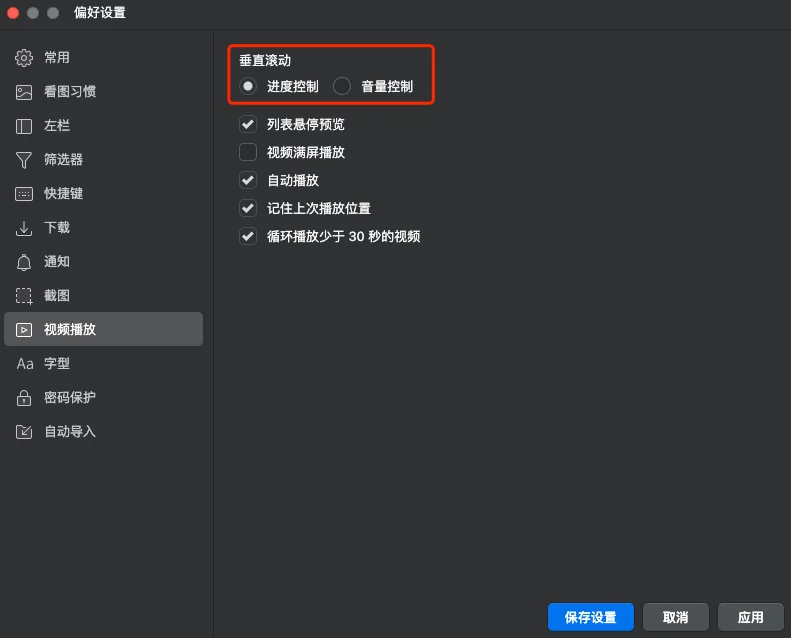Click the 取消 button
This screenshot has height=638, width=791.
pyautogui.click(x=675, y=617)
